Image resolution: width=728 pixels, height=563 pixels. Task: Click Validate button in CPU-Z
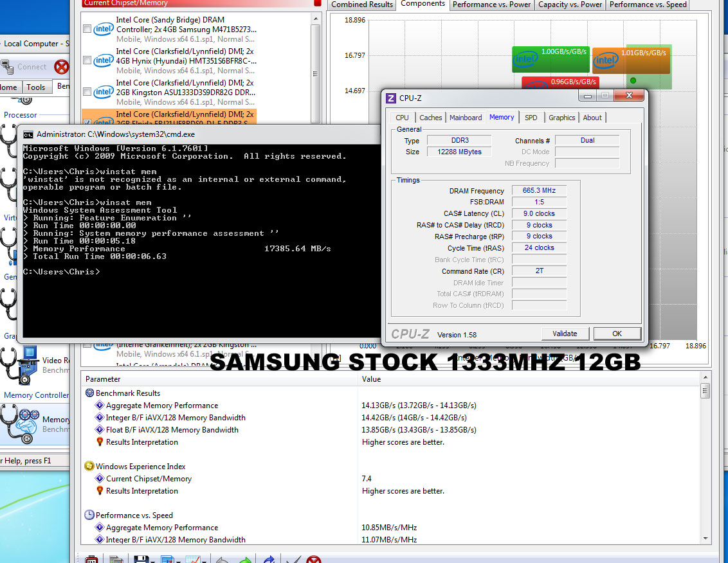(x=565, y=334)
